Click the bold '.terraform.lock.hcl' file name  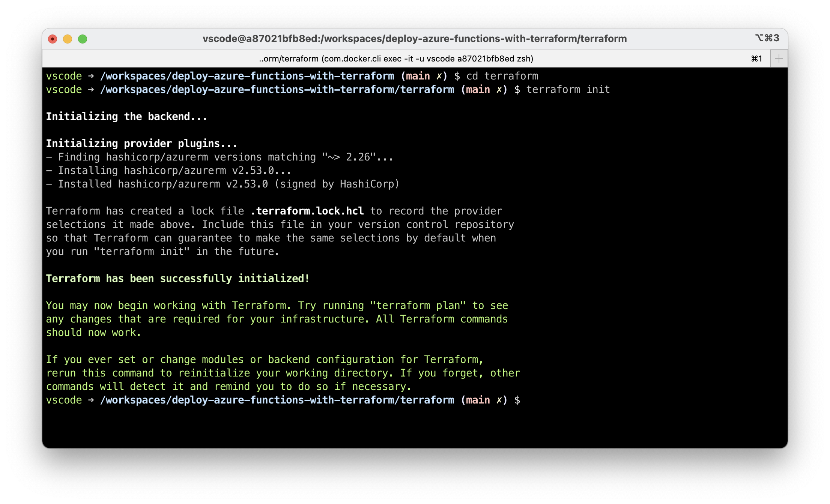coord(307,211)
